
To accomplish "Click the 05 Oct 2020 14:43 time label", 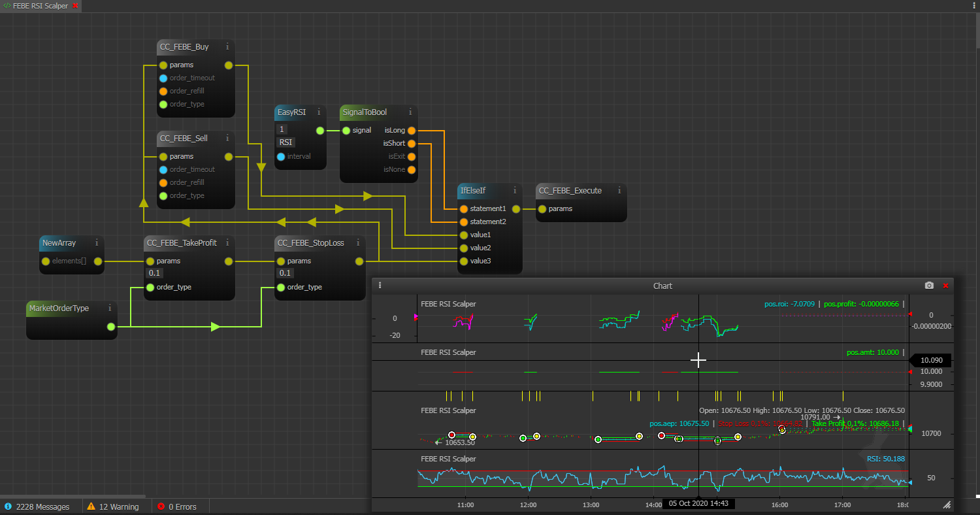I will coord(698,504).
